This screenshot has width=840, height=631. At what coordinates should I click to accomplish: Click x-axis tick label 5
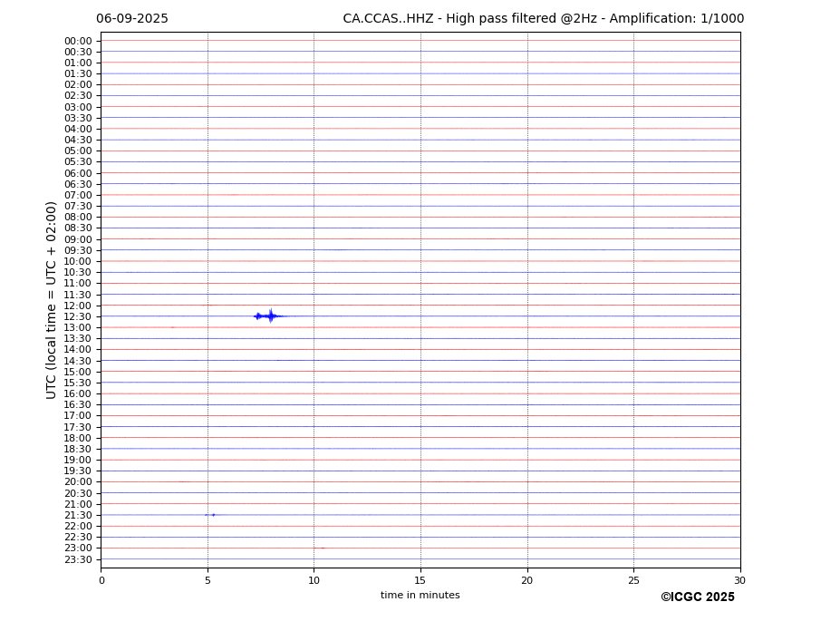tap(208, 580)
